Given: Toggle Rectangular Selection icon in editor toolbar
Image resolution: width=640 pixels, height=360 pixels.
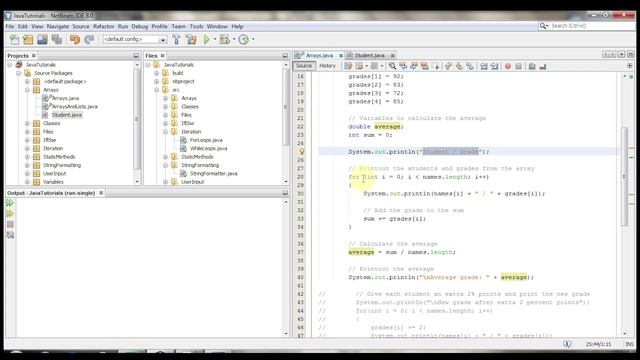Looking at the screenshot, I should point(435,66).
